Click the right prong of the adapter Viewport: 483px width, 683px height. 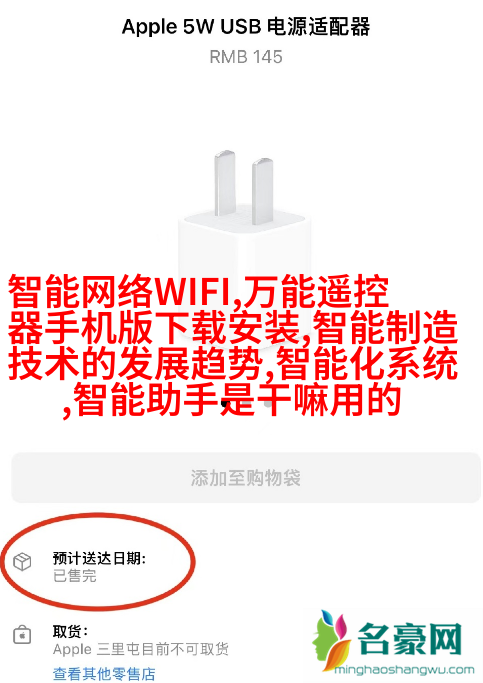pos(263,191)
